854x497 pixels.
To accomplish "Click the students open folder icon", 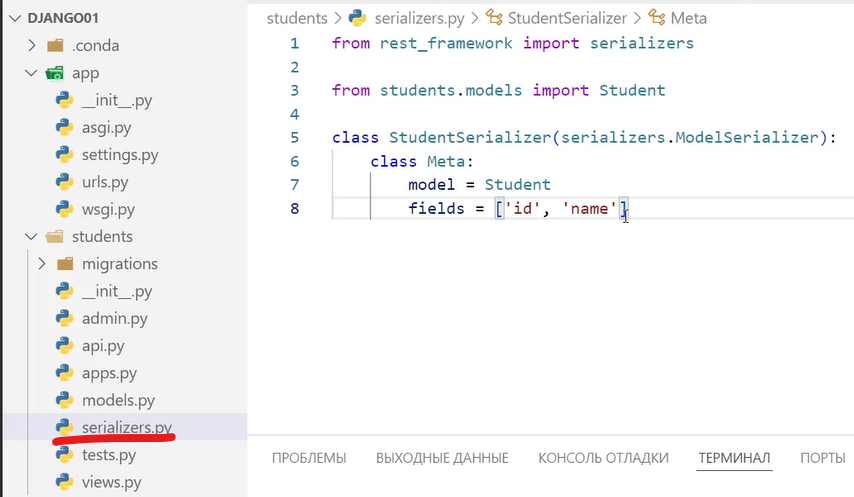I will [55, 237].
